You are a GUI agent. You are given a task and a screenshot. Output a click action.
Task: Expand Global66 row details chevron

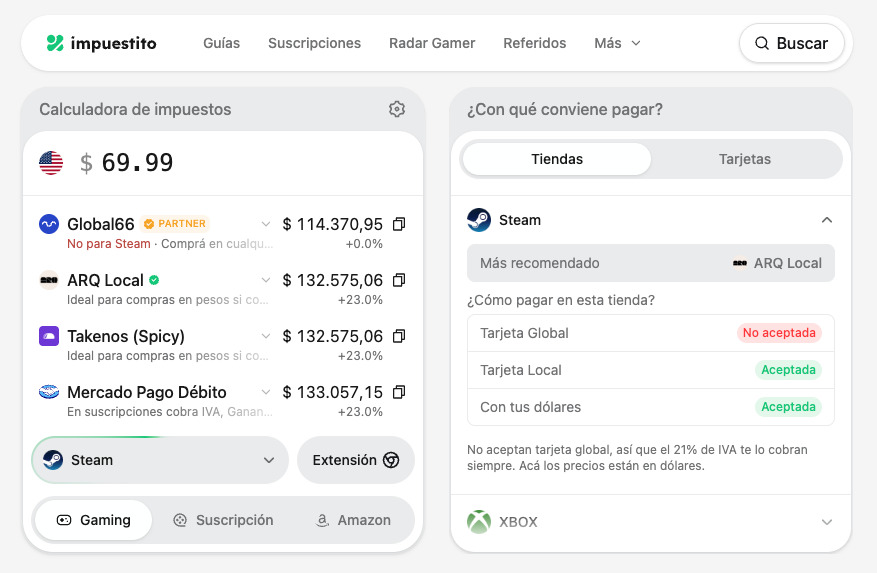click(x=266, y=224)
